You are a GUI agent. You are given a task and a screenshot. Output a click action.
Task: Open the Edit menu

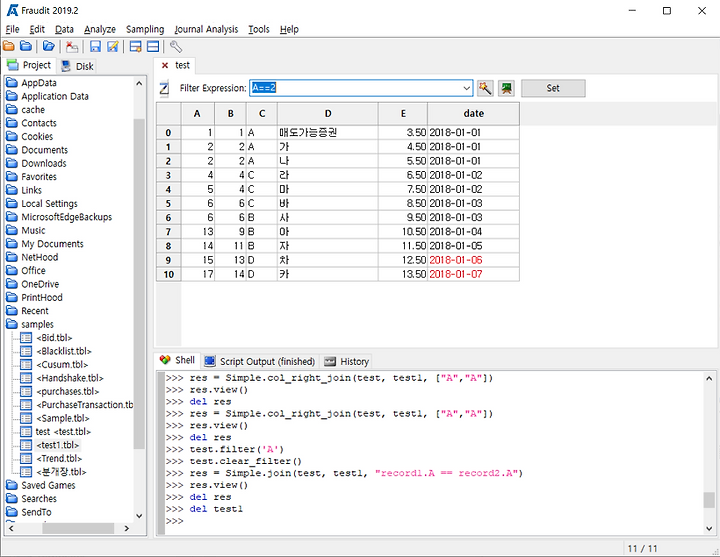click(x=37, y=29)
